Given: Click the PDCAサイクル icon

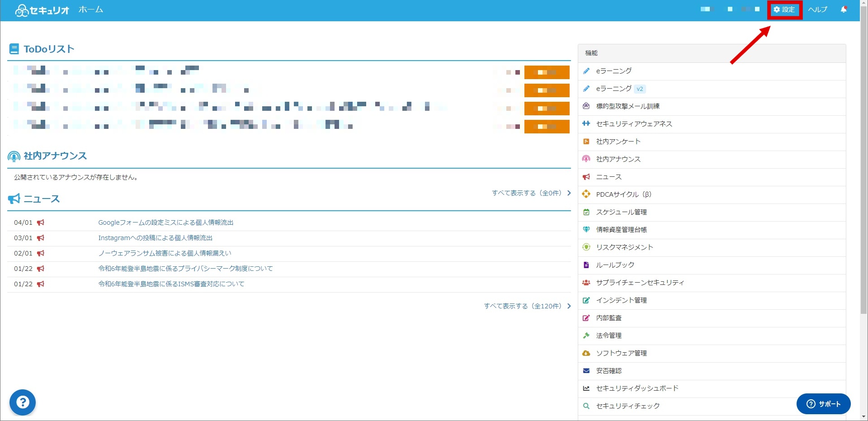Looking at the screenshot, I should pyautogui.click(x=586, y=194).
